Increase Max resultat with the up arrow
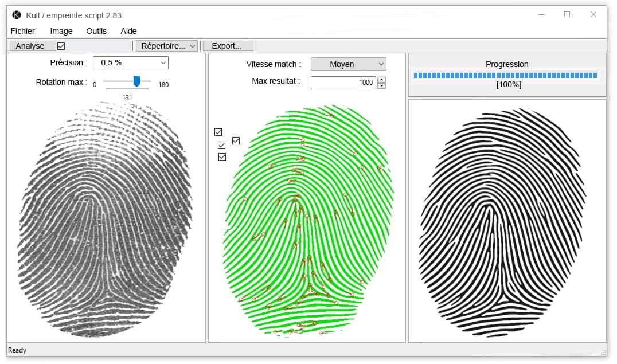The image size is (617, 364). tap(382, 80)
